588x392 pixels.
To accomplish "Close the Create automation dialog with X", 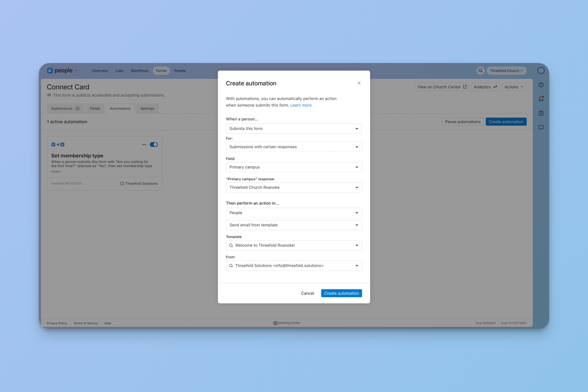I will click(359, 83).
